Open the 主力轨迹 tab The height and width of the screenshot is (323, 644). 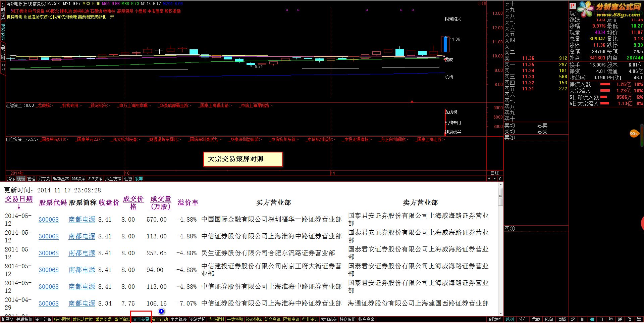pos(179,319)
